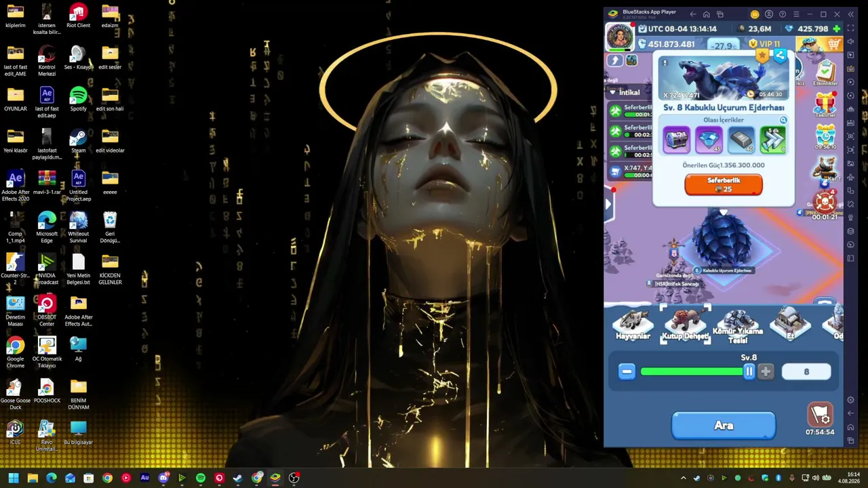
Task: Toggle BlueStacks fullscreen mode
Action: pos(851,28)
